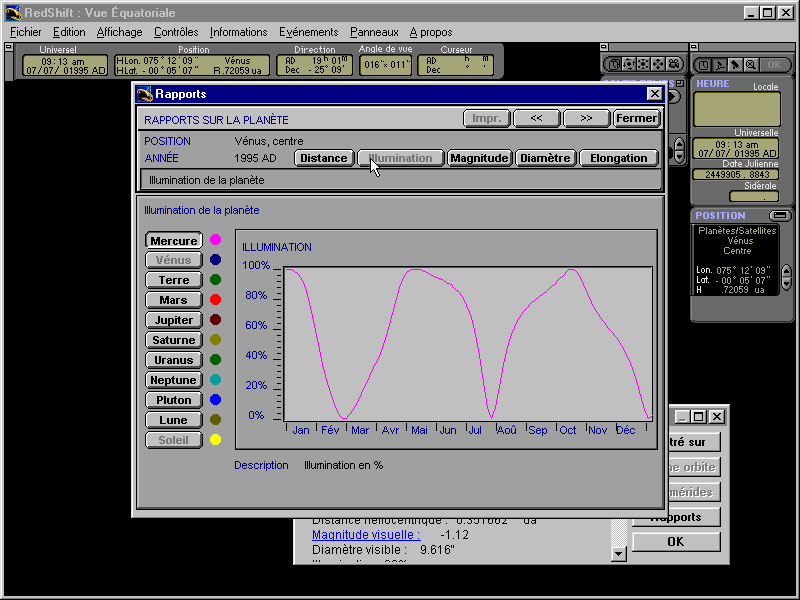Open the Contrôles menu

click(x=176, y=32)
